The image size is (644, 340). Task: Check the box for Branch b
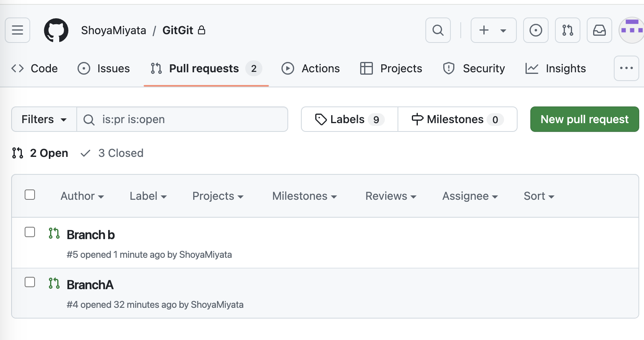coord(30,232)
